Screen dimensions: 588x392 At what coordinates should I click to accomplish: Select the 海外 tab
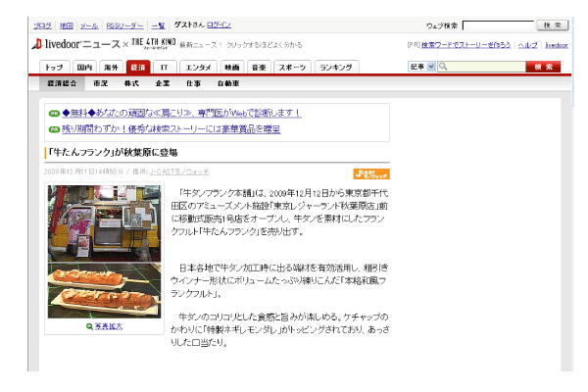tap(111, 68)
